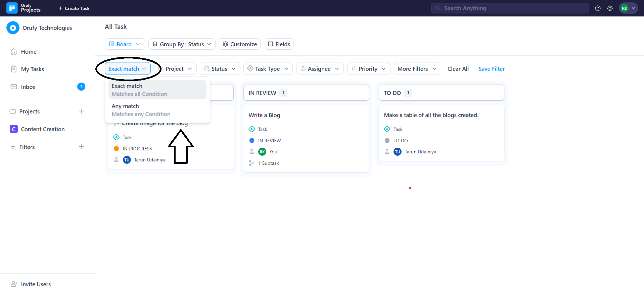Click the help question mark icon
Image resolution: width=644 pixels, height=293 pixels.
click(598, 8)
